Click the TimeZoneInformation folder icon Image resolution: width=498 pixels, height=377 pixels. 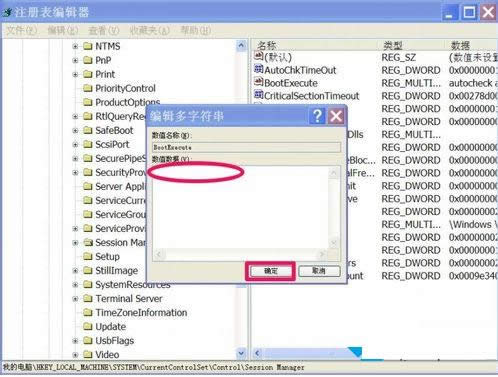tap(88, 312)
